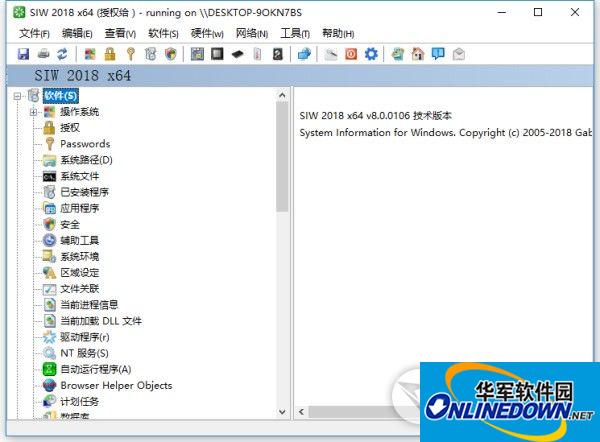Open the 软件(S) menu

pos(163,33)
